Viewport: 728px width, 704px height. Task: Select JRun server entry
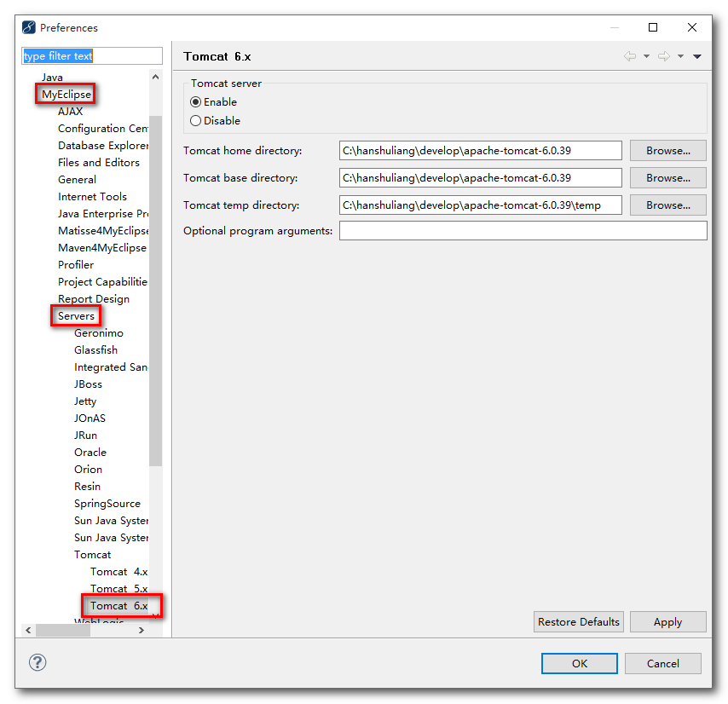(x=85, y=436)
